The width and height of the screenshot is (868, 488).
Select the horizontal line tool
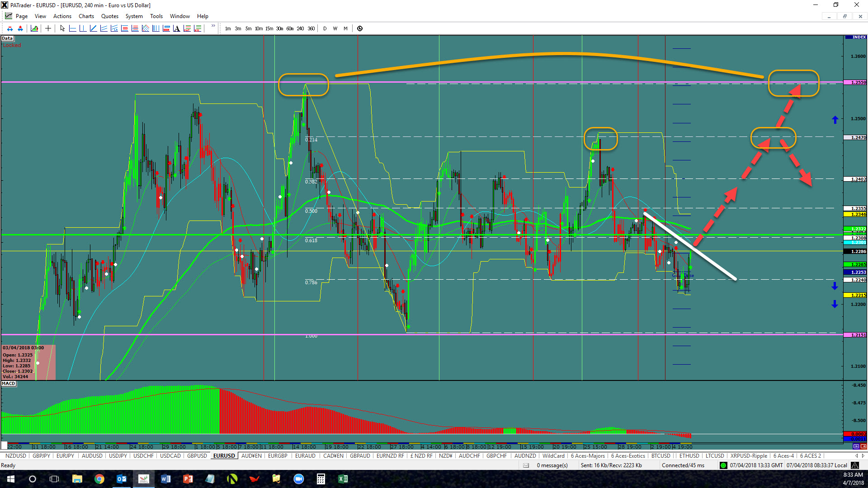[72, 28]
